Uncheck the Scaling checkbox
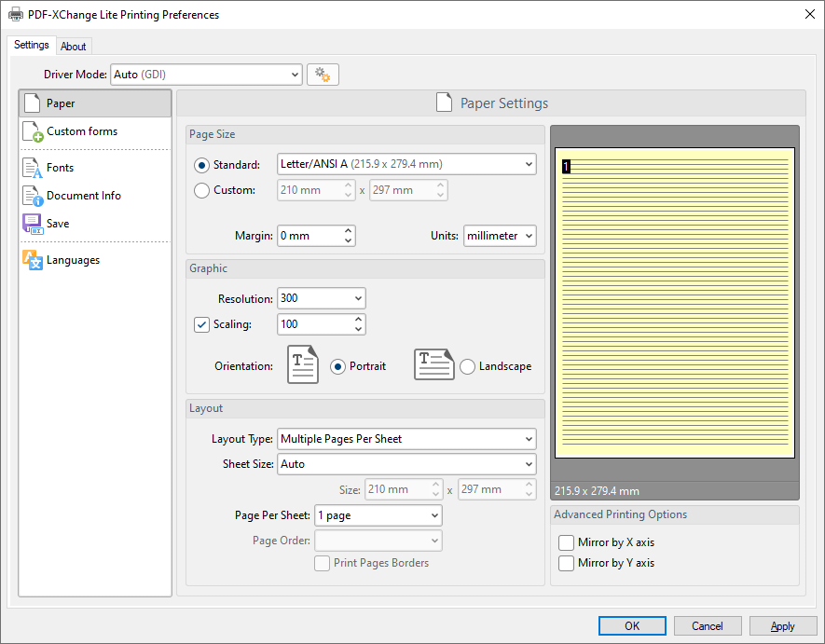 [201, 324]
